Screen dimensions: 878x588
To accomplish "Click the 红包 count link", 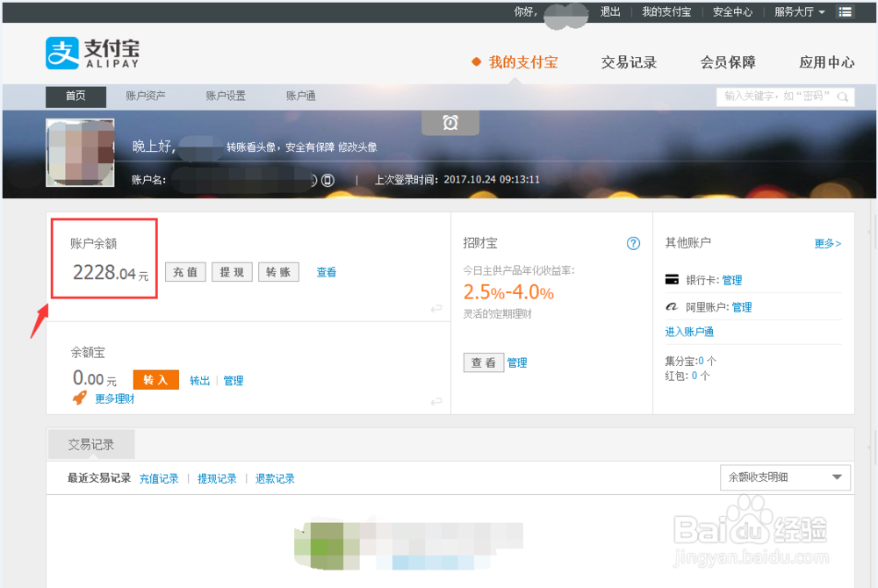I will (x=694, y=376).
